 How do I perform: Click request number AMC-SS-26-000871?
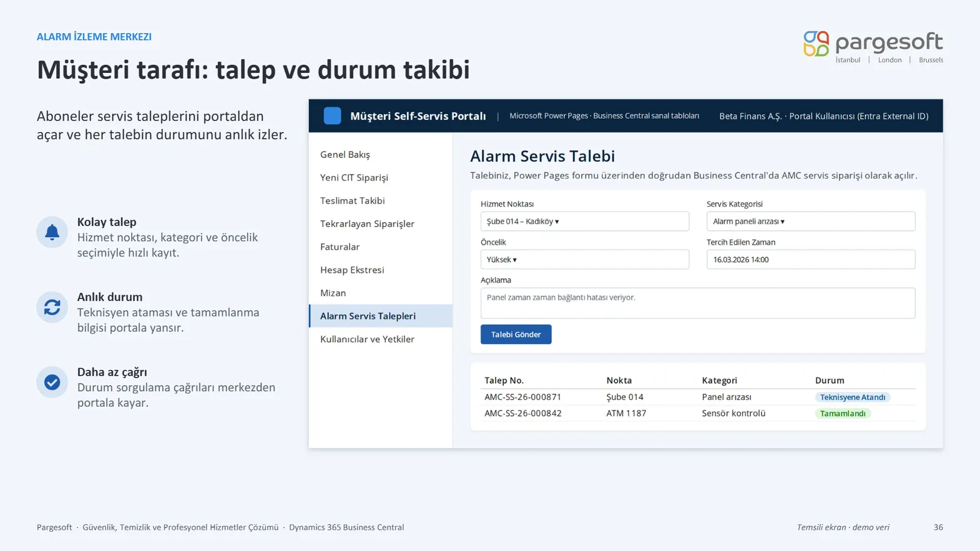pyautogui.click(x=523, y=397)
